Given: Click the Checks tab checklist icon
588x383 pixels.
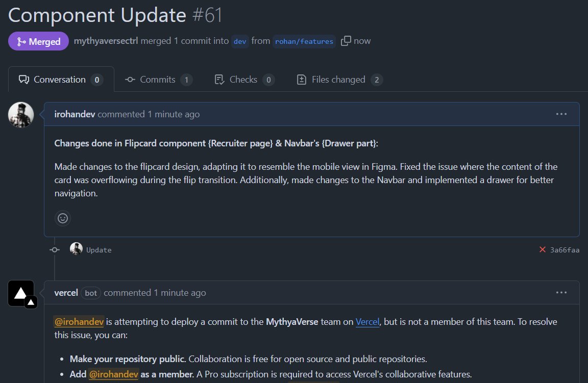Looking at the screenshot, I should point(219,80).
